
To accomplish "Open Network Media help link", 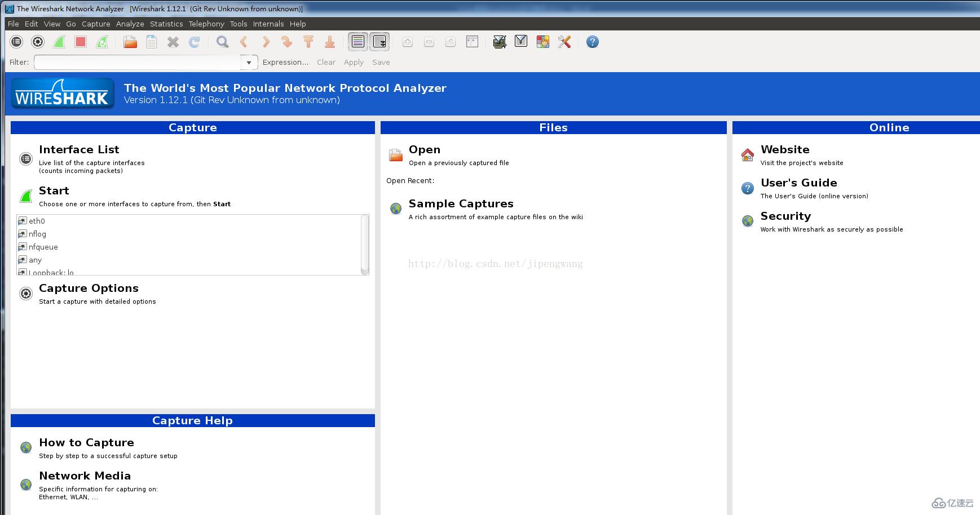I will [85, 476].
